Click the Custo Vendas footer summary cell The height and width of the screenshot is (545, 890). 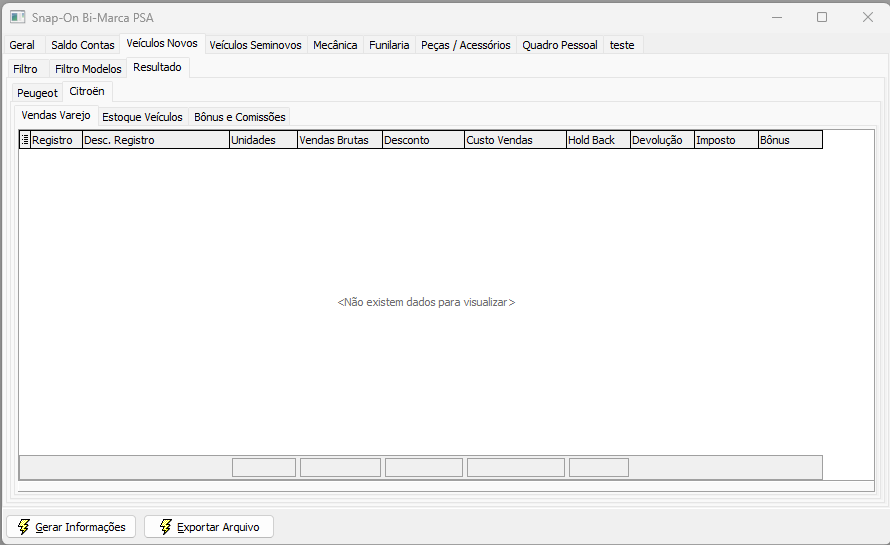point(516,468)
